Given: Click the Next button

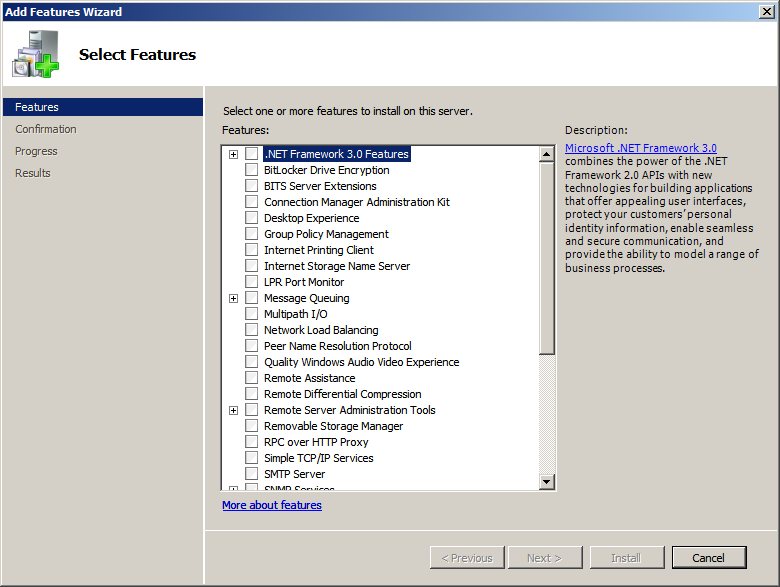Looking at the screenshot, I should point(545,558).
